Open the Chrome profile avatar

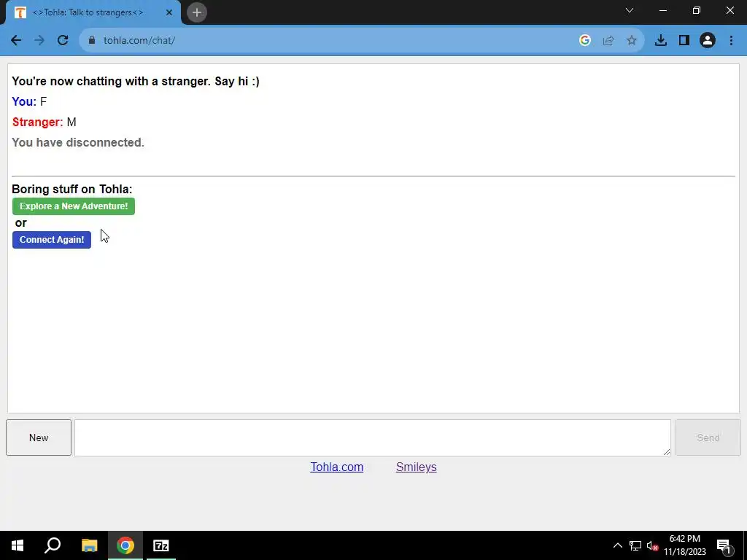708,41
